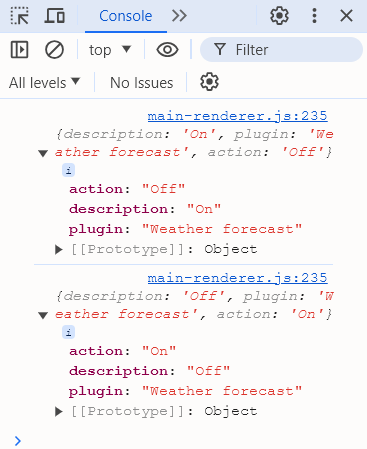This screenshot has height=449, width=367.
Task: Collapse the first logged object with action 'Off'
Action: (x=43, y=153)
